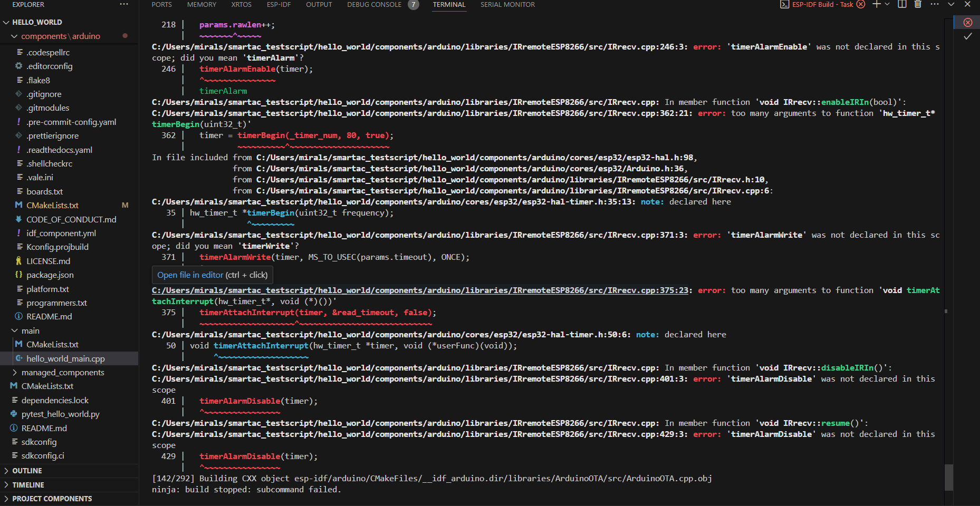Open the launch profile dropdown next to plus

tap(887, 4)
